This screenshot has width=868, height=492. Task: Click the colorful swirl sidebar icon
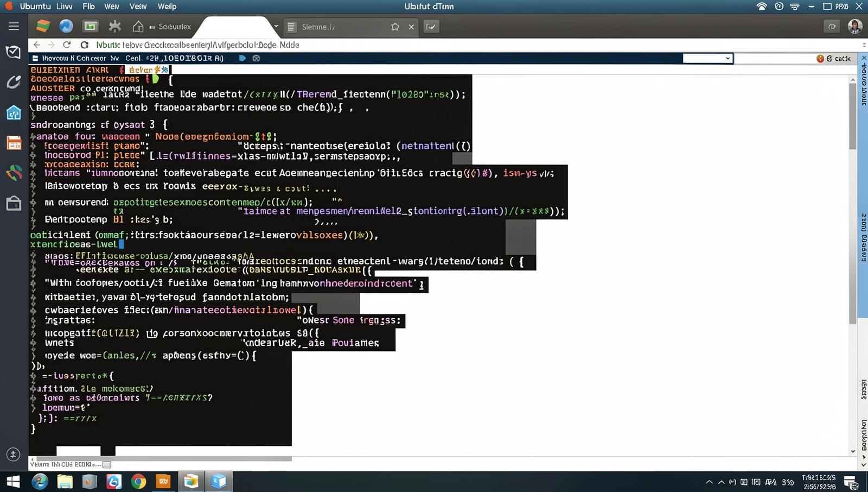click(x=14, y=173)
